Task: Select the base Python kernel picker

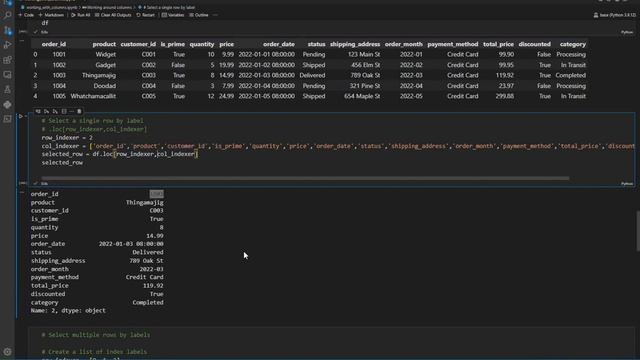Action: (x=615, y=15)
